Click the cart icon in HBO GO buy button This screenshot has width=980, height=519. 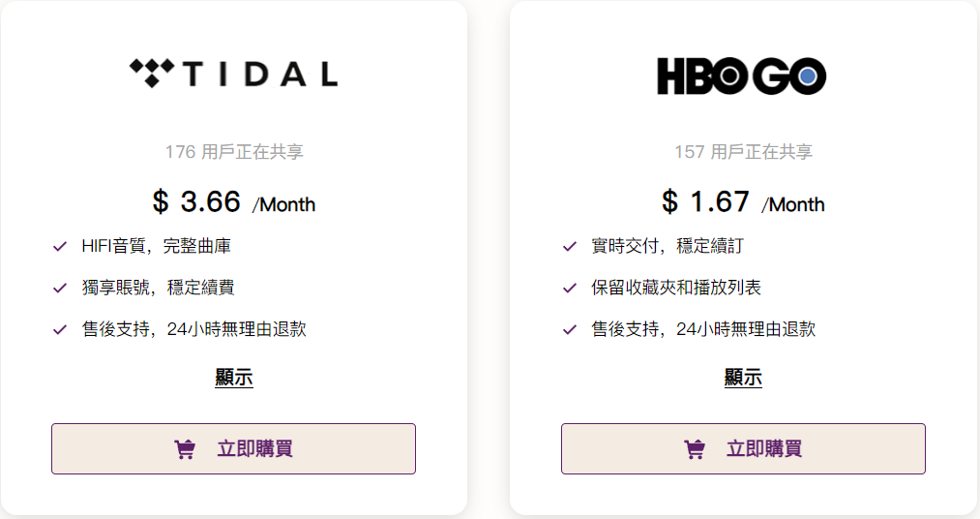(x=695, y=449)
